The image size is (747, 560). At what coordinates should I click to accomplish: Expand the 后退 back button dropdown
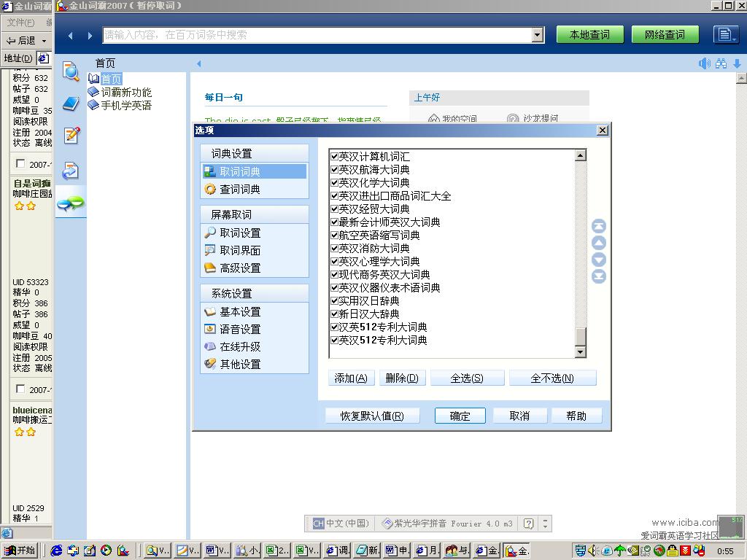(44, 41)
